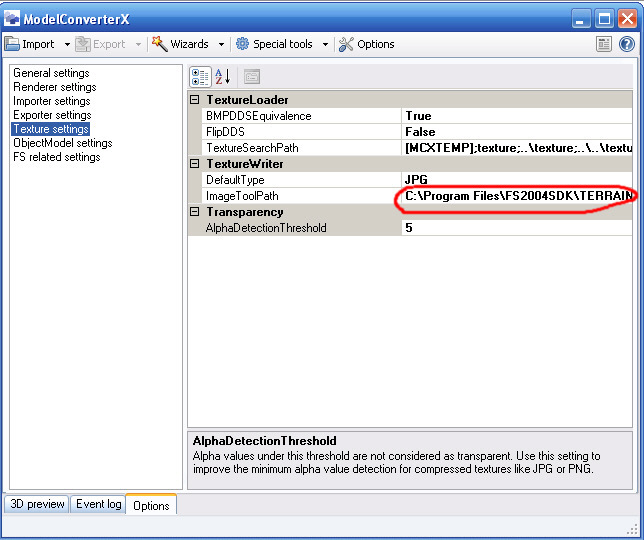The width and height of the screenshot is (644, 540).
Task: Select Texture settings in the list
Action: coord(51,129)
